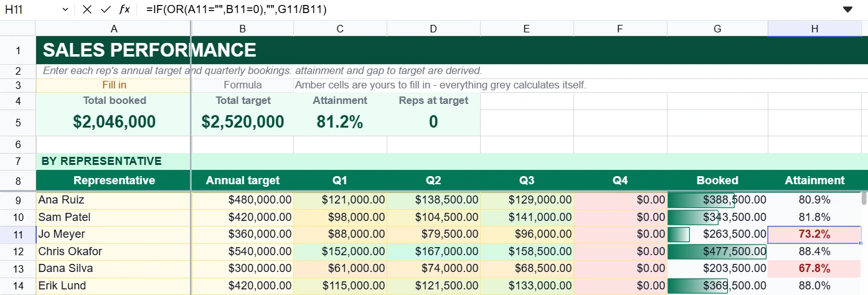Click the Total booked value $2,046,000
The image size is (868, 295).
coord(114,122)
